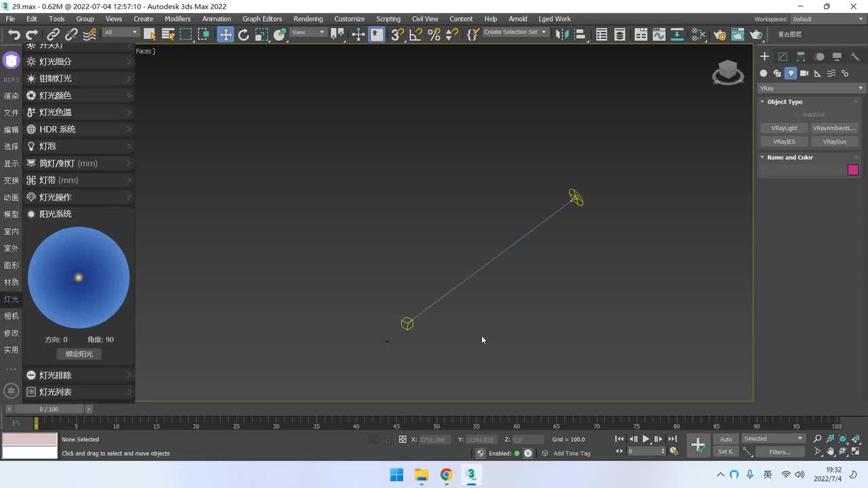868x488 pixels.
Task: Open the VRay light category dropdown
Action: tap(812, 88)
